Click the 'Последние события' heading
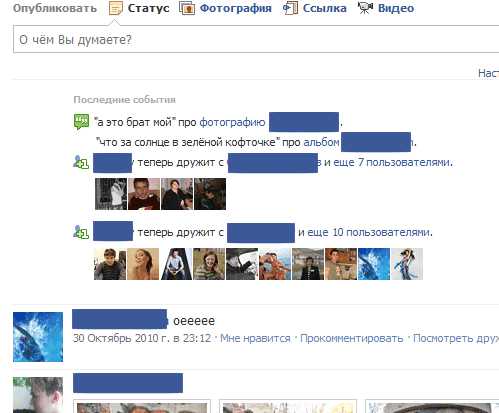This screenshot has height=413, width=499. 125,100
